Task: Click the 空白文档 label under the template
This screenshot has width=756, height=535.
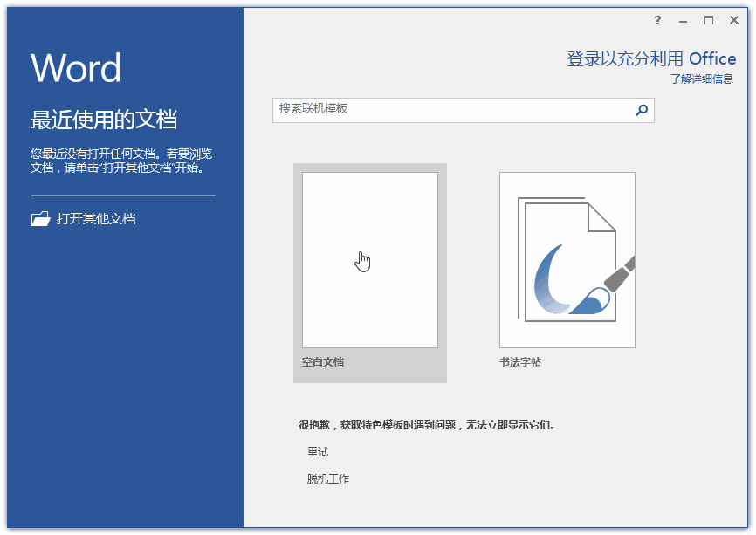Action: [324, 361]
